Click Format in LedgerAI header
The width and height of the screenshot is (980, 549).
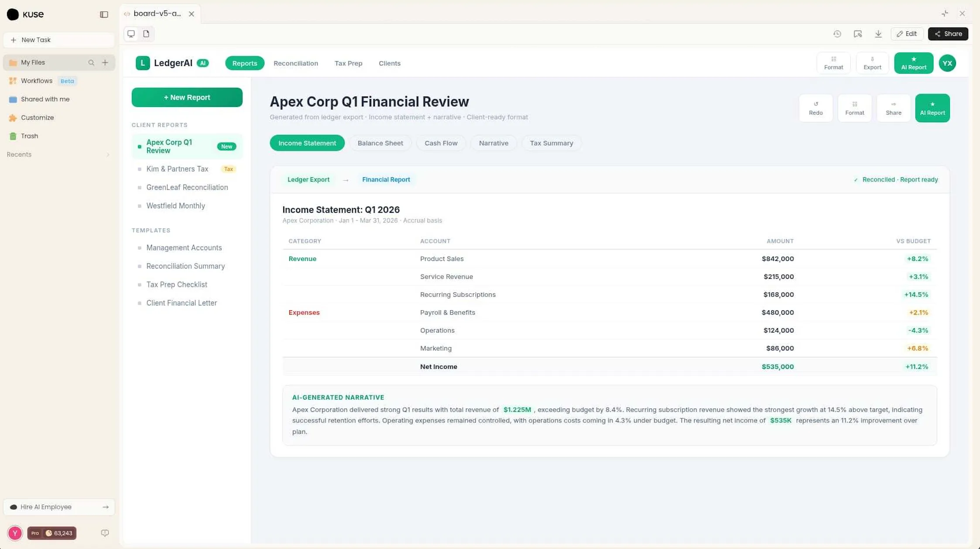(833, 63)
